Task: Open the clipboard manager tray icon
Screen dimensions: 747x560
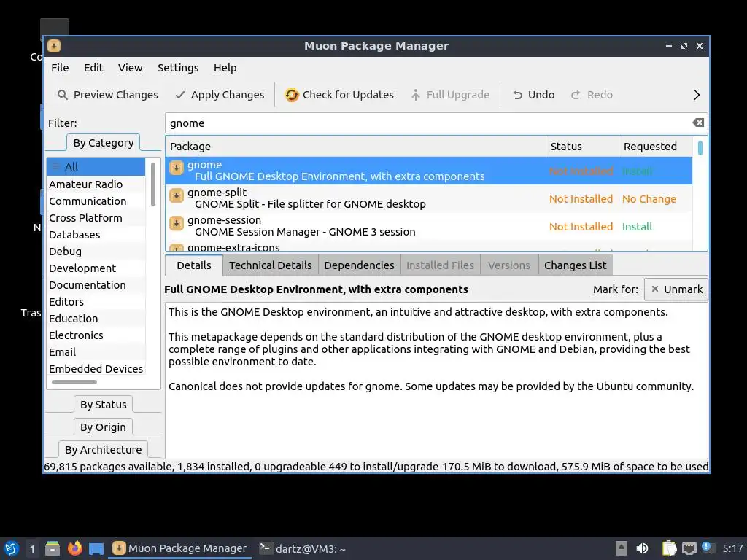Action: tap(669, 548)
